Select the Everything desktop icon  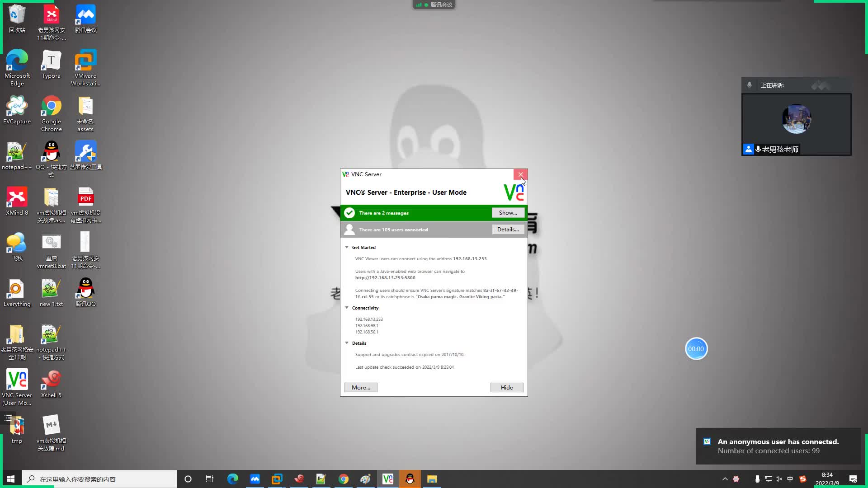17,292
